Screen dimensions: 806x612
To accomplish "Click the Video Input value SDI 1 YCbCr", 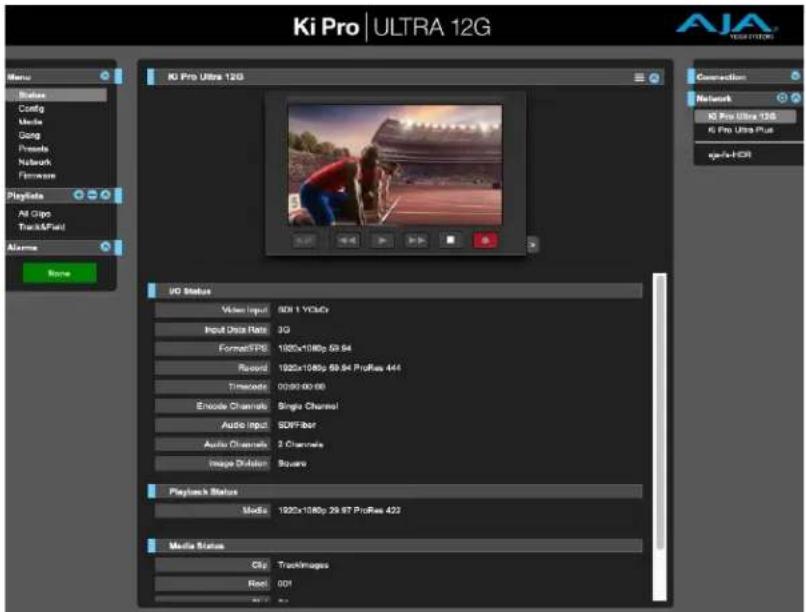I will [303, 309].
